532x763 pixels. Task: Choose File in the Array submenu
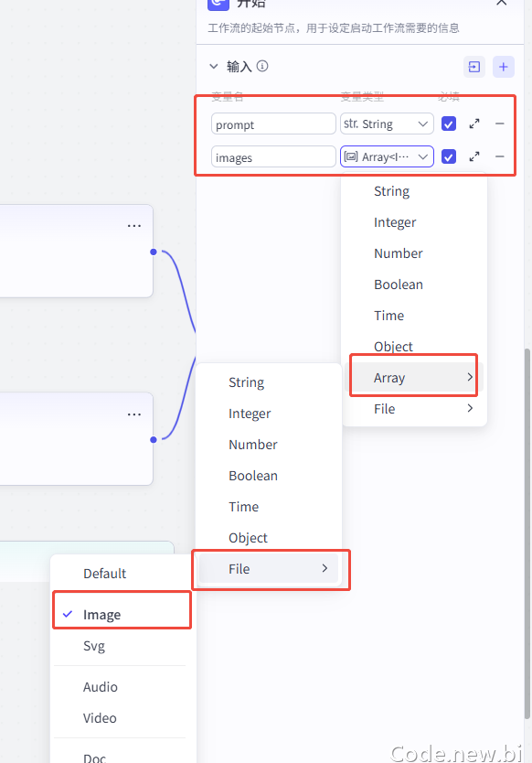269,568
